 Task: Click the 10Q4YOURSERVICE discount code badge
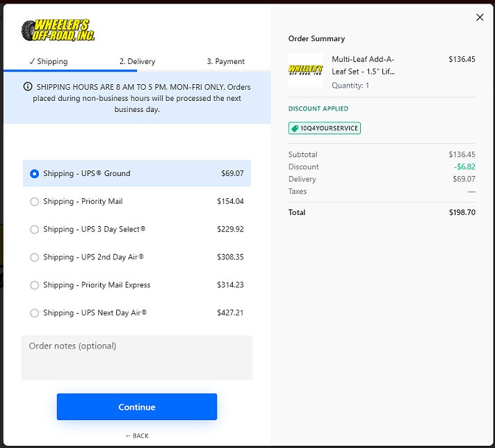pos(325,128)
